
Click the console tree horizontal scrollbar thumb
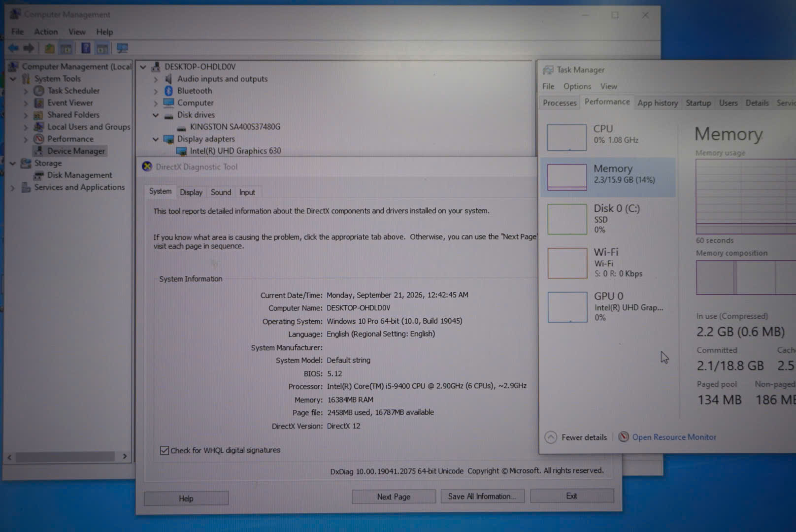(65, 457)
